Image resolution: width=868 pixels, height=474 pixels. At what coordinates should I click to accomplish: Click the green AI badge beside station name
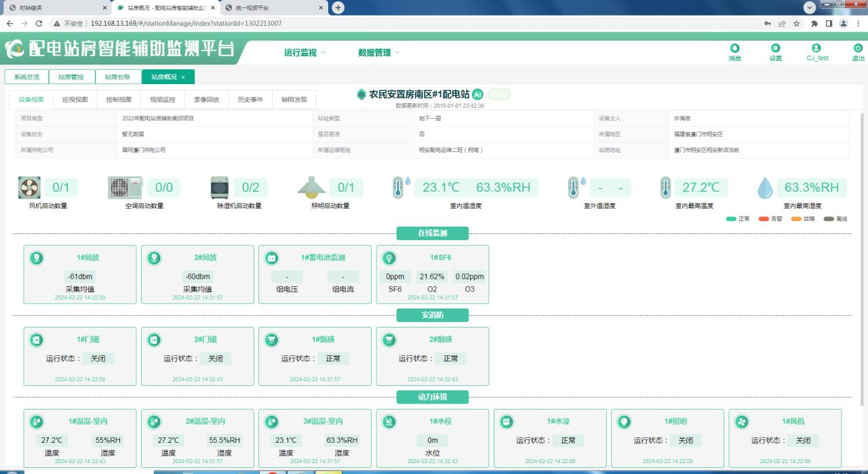pyautogui.click(x=477, y=94)
